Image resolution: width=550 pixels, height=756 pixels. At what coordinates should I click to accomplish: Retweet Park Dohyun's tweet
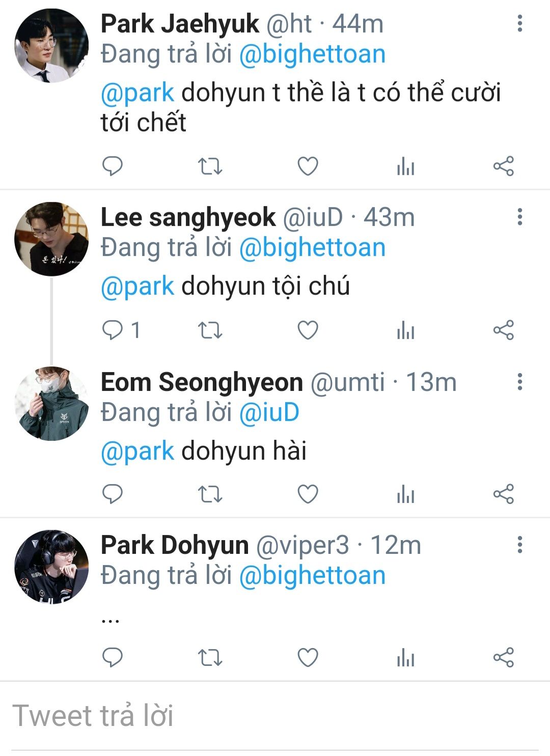point(210,657)
